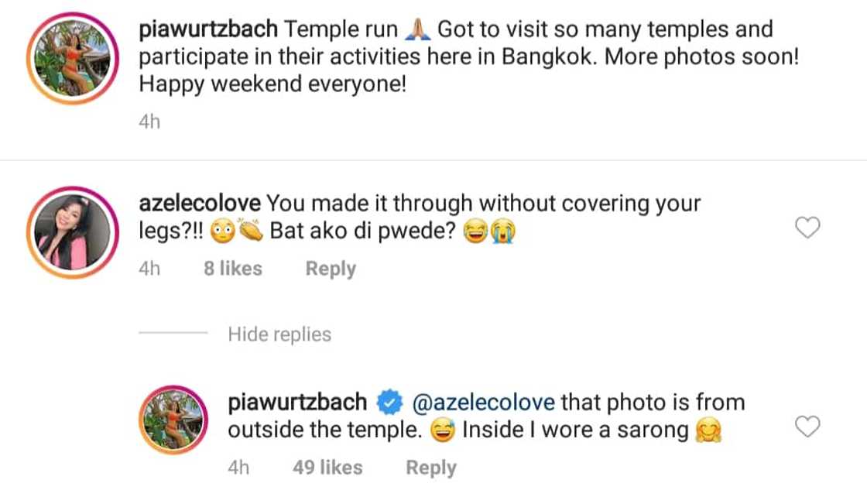Image resolution: width=867 pixels, height=504 pixels.
Task: Click the azelecolove username on the comment
Action: point(199,204)
